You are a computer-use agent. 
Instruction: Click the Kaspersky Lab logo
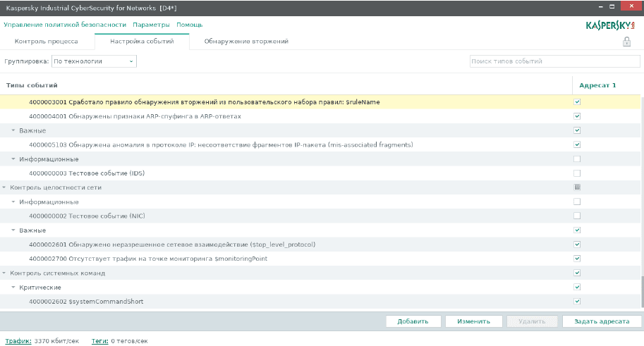[x=610, y=25]
